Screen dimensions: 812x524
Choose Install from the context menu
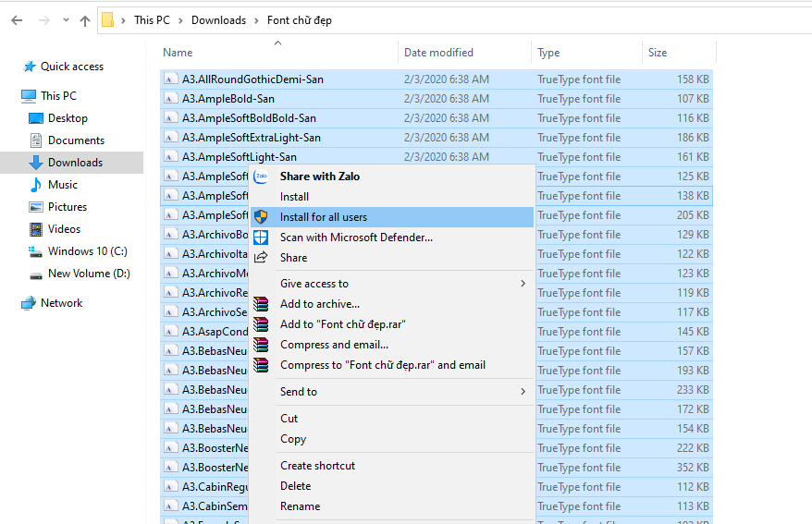(x=294, y=197)
